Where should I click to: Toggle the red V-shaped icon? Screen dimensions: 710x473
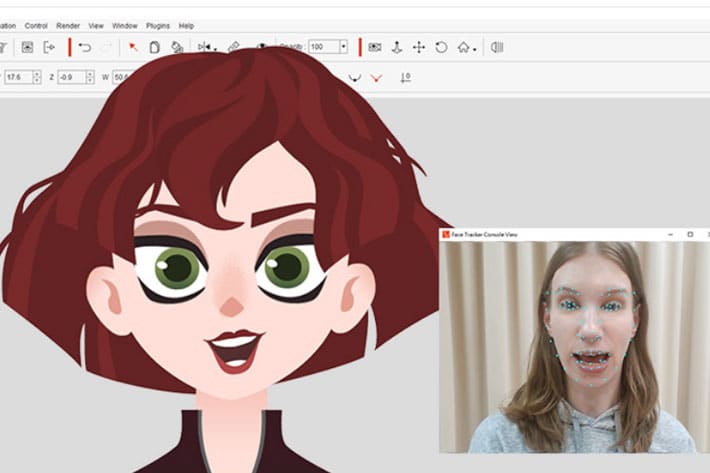coord(377,77)
